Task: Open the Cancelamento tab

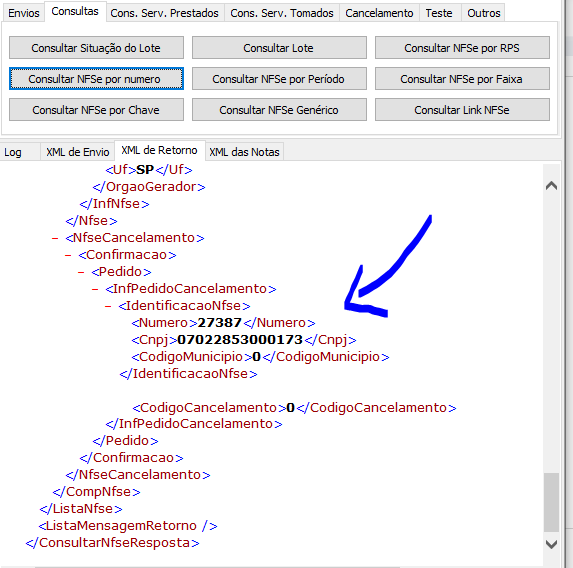Action: [x=379, y=13]
